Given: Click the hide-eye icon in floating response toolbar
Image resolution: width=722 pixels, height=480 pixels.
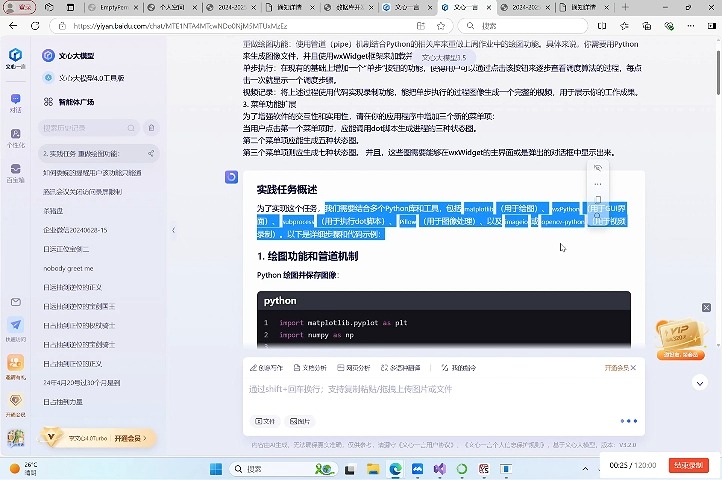Looking at the screenshot, I should [x=598, y=168].
